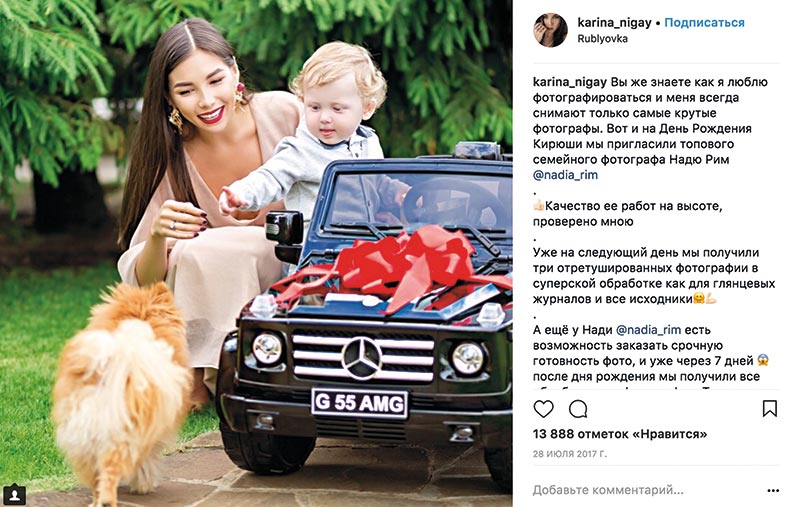Screen dimensions: 800x507
Task: Open comments via the speech bubble icon
Action: 578,409
